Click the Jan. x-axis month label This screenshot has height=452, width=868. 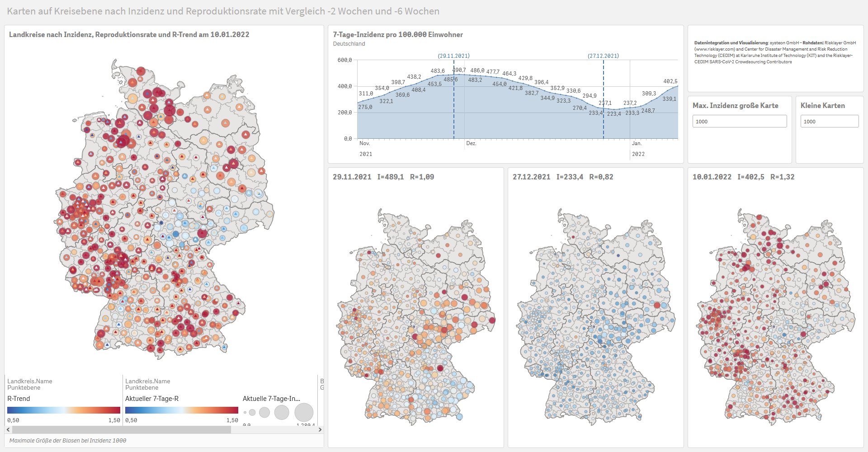637,143
